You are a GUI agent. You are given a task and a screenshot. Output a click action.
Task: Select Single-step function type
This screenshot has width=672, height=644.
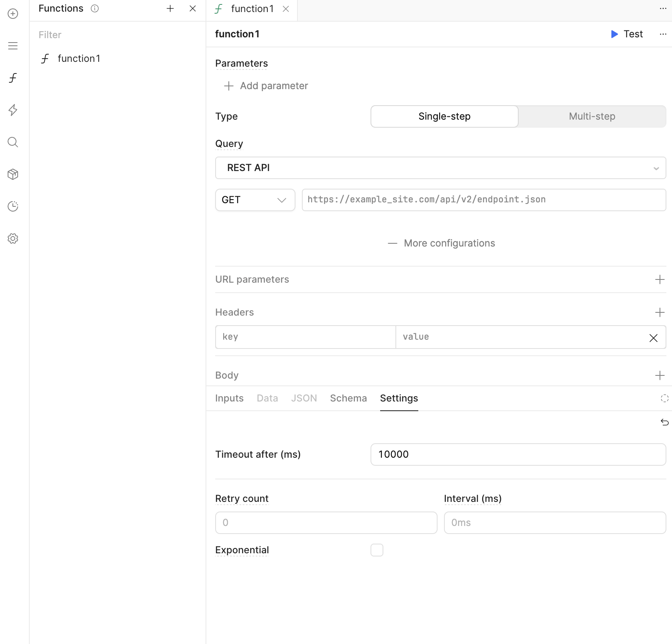click(444, 116)
